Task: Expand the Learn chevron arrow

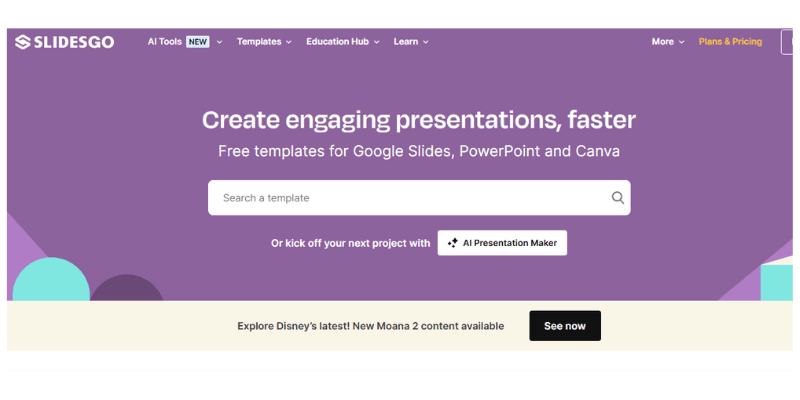Action: tap(426, 42)
